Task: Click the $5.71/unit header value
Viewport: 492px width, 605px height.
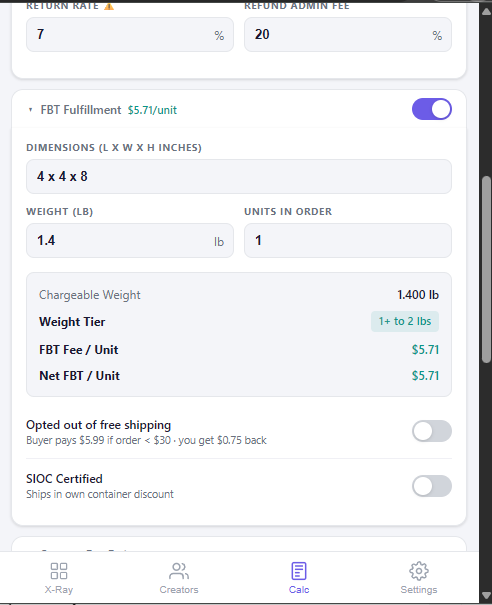Action: pos(152,110)
